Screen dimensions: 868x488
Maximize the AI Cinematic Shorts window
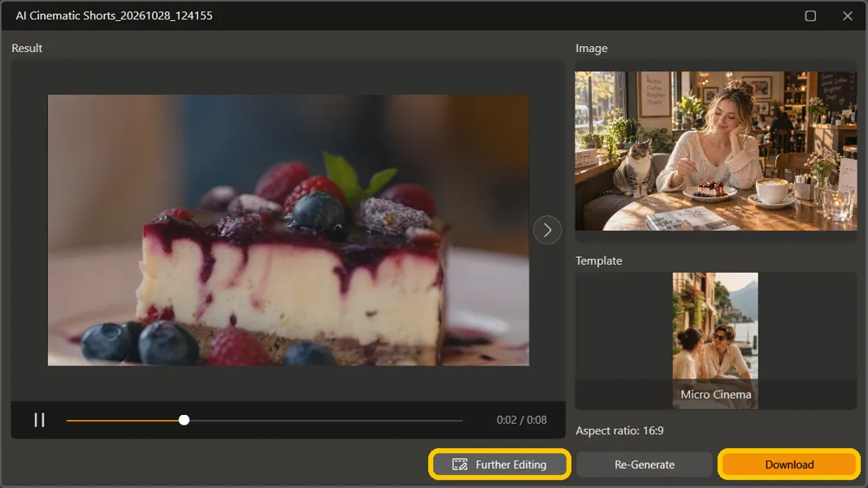click(x=811, y=16)
